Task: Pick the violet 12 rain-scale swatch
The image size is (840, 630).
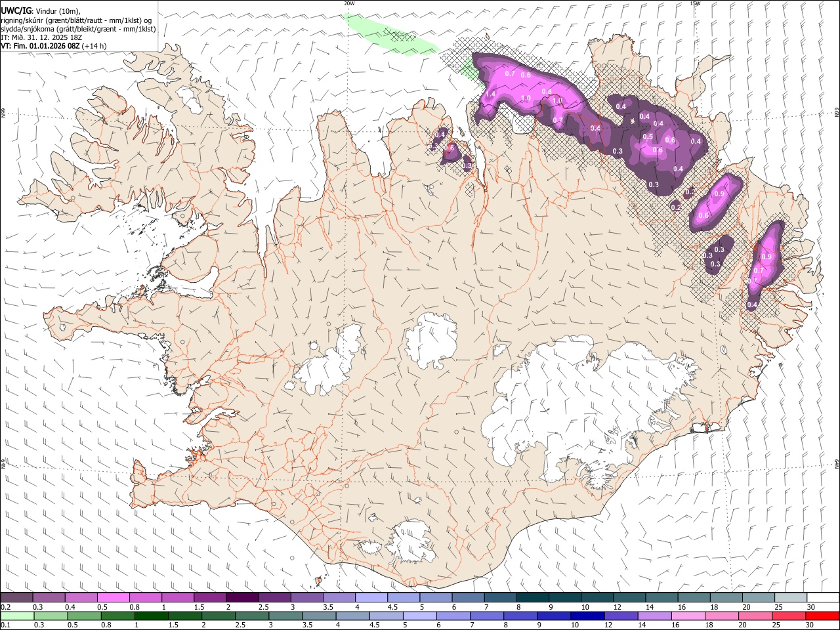Action: (x=621, y=616)
